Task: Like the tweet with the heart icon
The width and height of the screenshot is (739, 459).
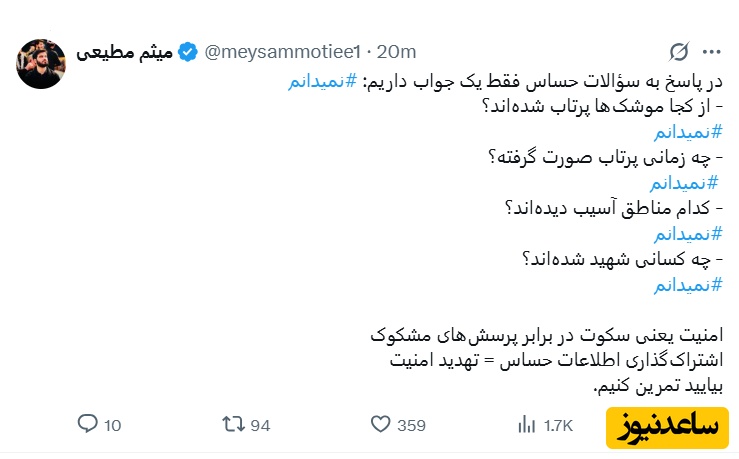Action: pyautogui.click(x=380, y=425)
